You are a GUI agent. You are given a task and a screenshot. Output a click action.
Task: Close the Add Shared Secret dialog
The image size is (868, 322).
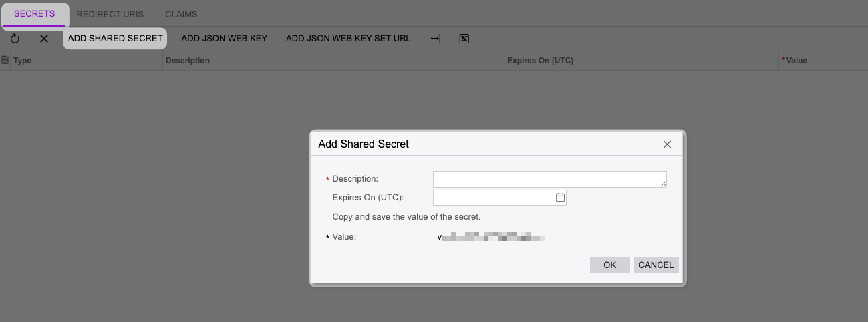pos(667,144)
